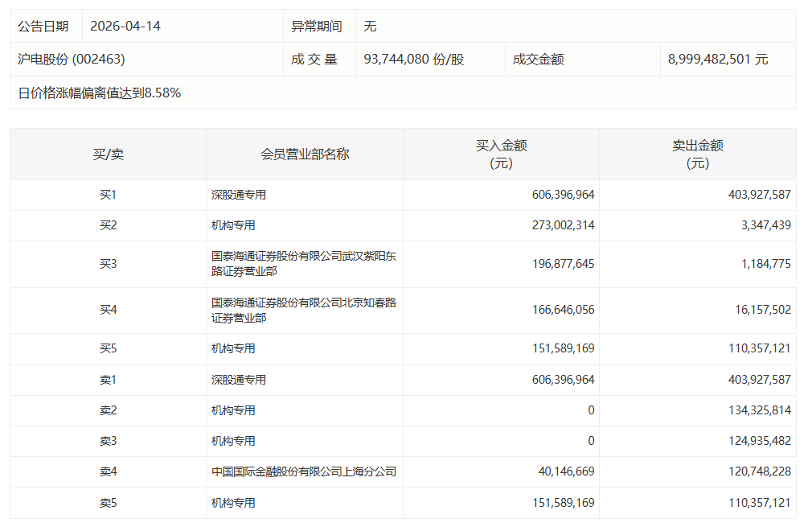Select 深股通专用 in the 买1 row
Screen dimensions: 812x531
pos(239,195)
